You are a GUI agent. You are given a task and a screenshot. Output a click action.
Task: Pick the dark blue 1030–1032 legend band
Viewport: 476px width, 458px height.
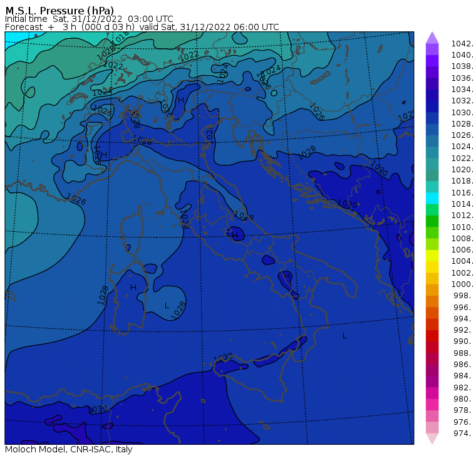click(x=432, y=107)
